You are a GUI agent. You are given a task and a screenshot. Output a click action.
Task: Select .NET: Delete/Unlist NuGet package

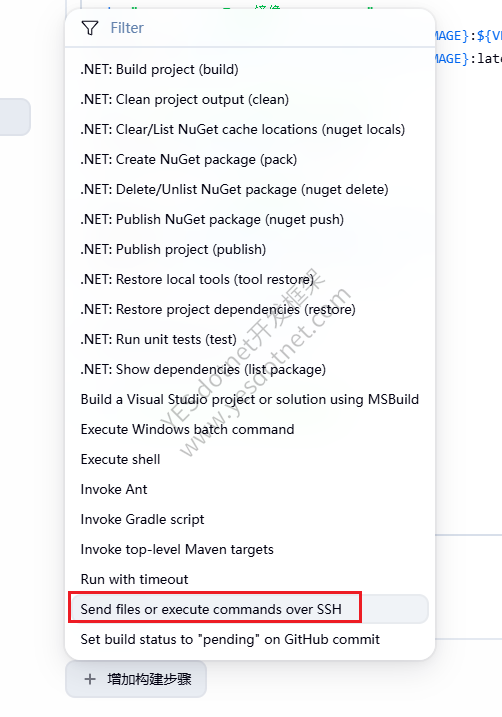[x=250, y=189]
